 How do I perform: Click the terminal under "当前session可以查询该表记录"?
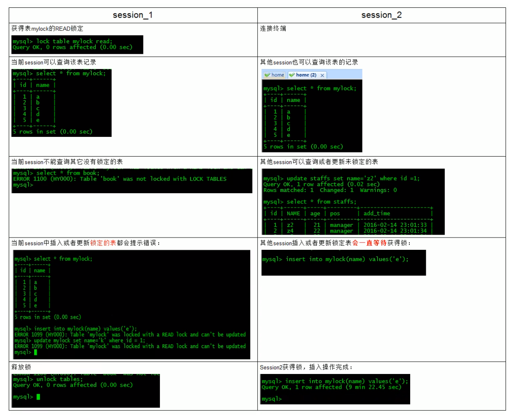coord(62,103)
